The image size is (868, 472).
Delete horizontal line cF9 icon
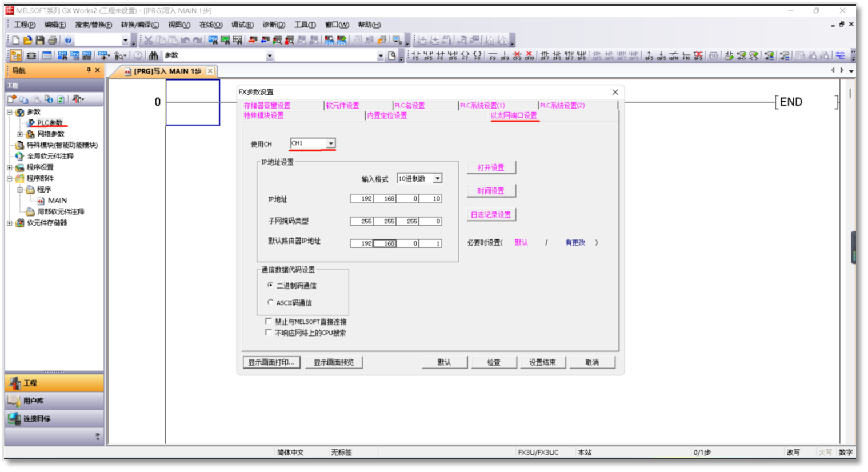coord(517,55)
